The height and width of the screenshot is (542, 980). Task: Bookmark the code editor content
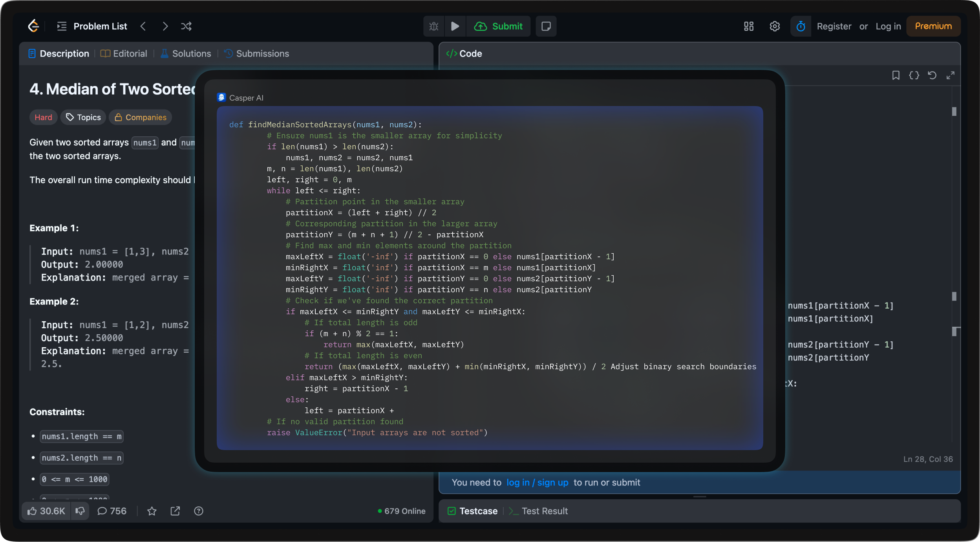[x=896, y=75]
